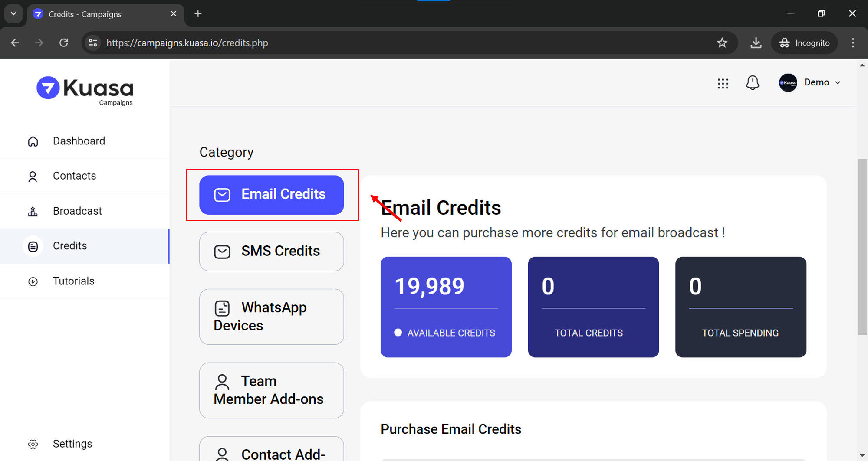Image resolution: width=868 pixels, height=461 pixels.
Task: Select WhatsApp Devices category
Action: 271,317
